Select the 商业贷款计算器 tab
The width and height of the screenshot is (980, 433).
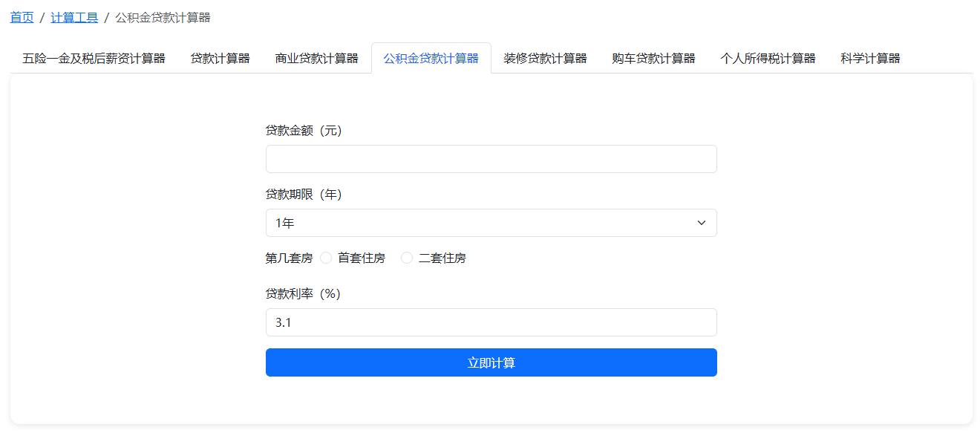316,58
